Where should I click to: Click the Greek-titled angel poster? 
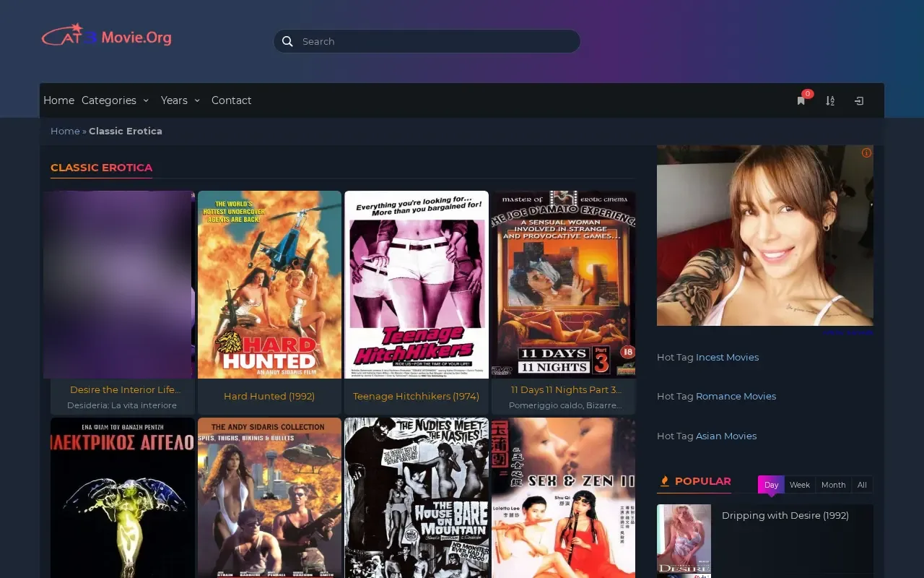coord(123,498)
